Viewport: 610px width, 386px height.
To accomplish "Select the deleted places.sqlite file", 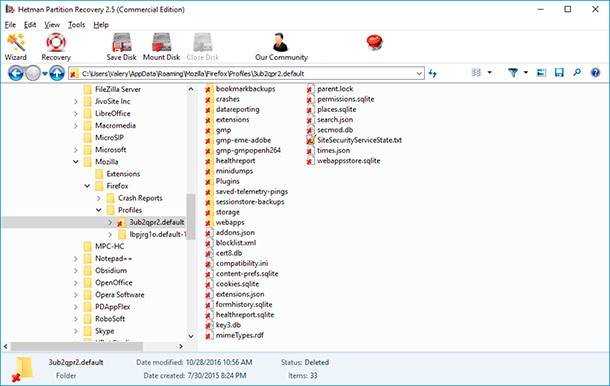I will pyautogui.click(x=331, y=109).
